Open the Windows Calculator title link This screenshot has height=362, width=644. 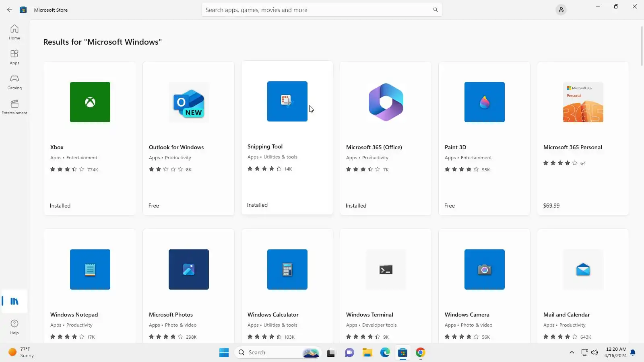pyautogui.click(x=273, y=315)
